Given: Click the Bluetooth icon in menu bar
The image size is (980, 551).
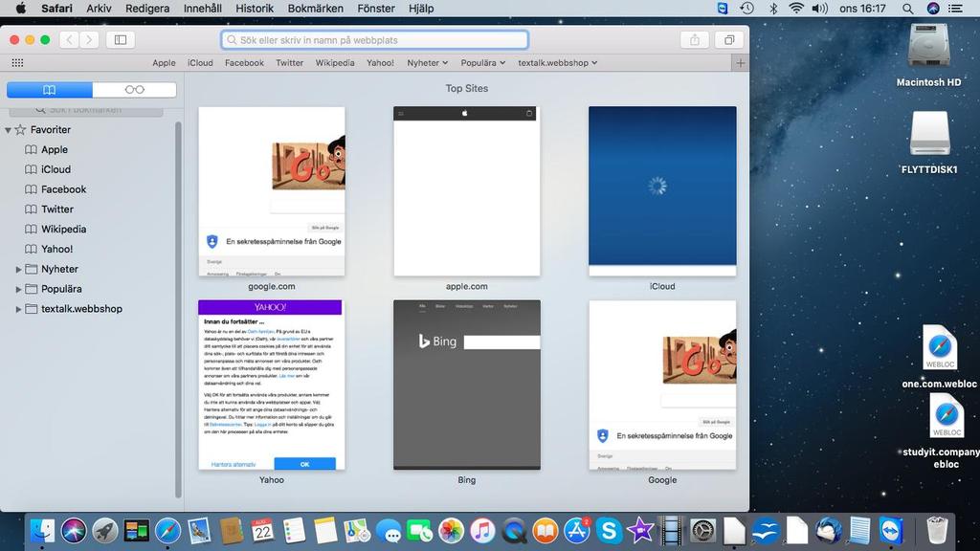Looking at the screenshot, I should (x=773, y=8).
